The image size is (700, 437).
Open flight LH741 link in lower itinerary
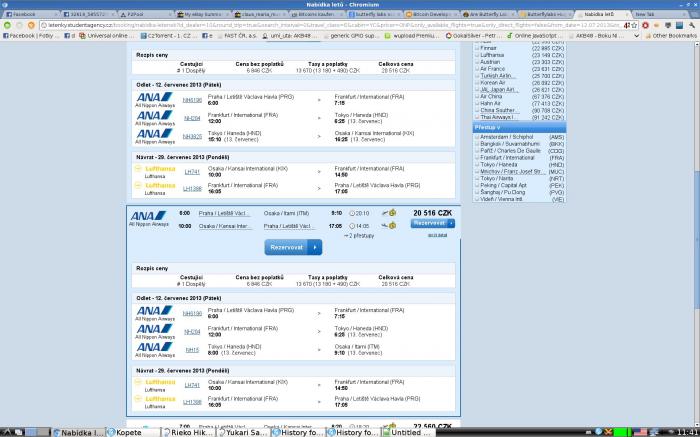point(192,385)
